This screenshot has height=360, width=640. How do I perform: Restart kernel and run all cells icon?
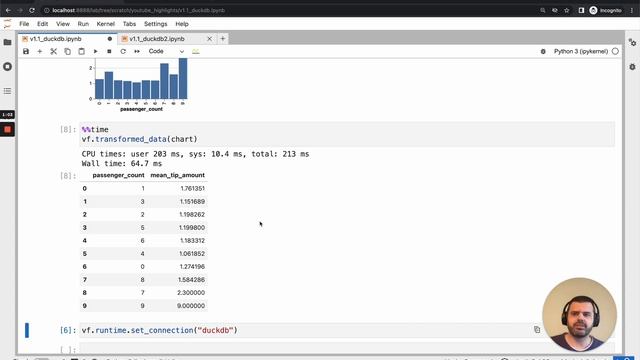tap(137, 51)
